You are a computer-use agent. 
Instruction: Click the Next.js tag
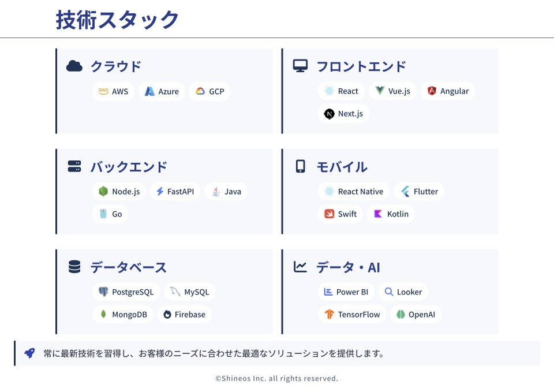[x=343, y=114]
